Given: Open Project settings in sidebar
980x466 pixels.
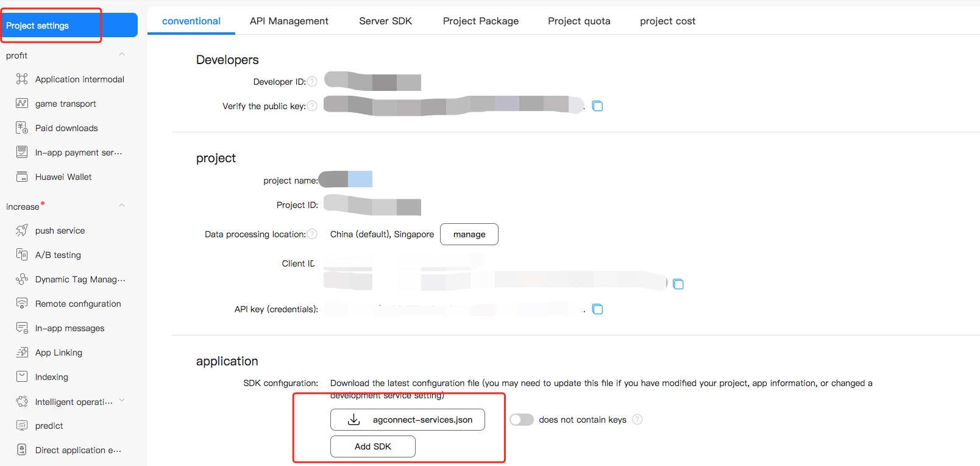Looking at the screenshot, I should pyautogui.click(x=69, y=25).
